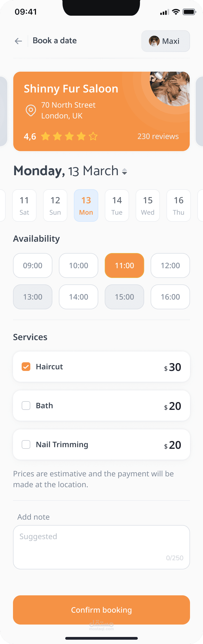
Task: Switch to the 16 Thu date
Action: point(179,205)
